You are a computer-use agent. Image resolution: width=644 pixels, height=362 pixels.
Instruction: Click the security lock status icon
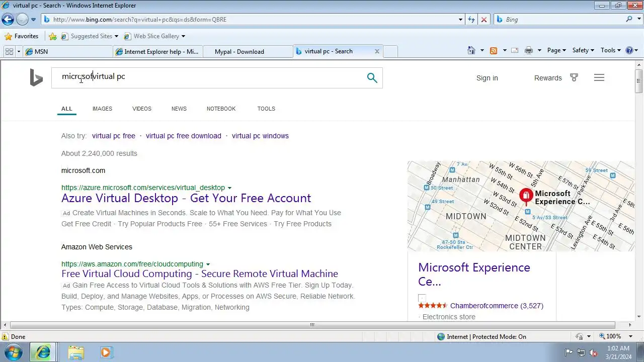point(579,336)
